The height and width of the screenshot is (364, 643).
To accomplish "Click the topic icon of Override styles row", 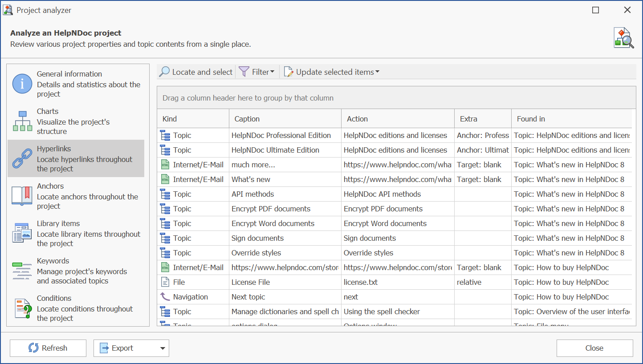I will pos(165,253).
